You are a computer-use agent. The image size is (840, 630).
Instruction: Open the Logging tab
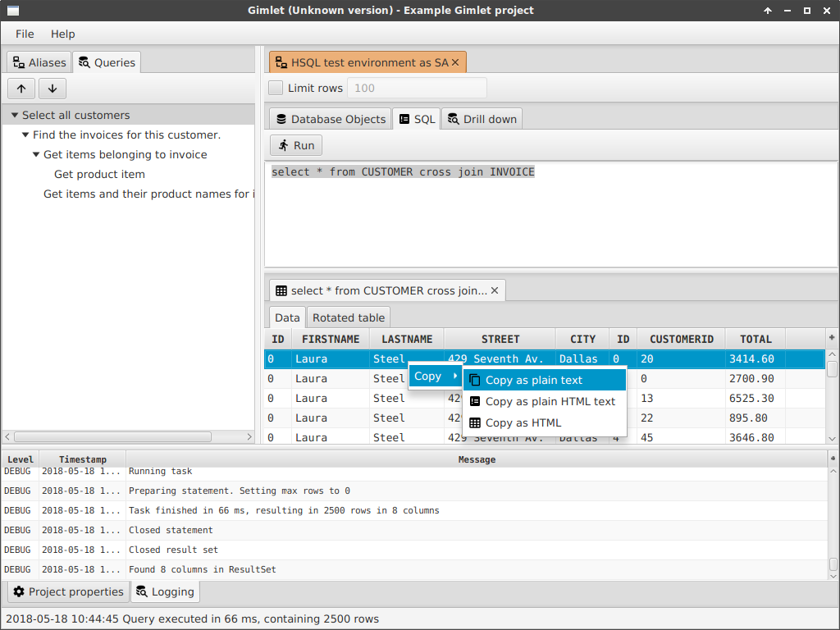pyautogui.click(x=165, y=591)
